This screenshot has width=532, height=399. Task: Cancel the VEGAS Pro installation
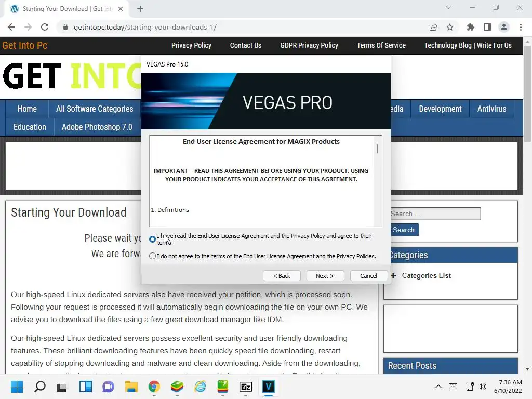pos(368,276)
